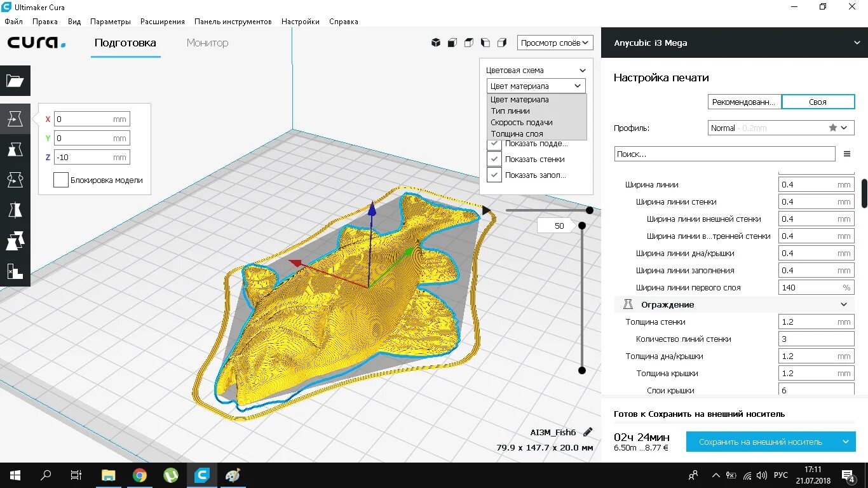Open the Панель инструментов menu

pos(233,21)
